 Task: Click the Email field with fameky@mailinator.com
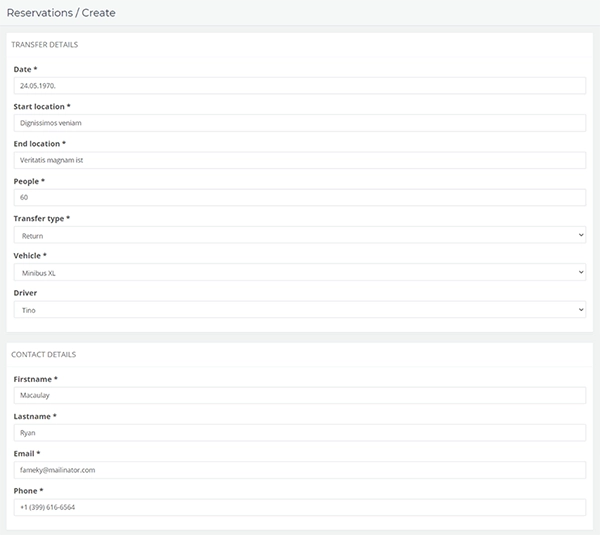(299, 470)
